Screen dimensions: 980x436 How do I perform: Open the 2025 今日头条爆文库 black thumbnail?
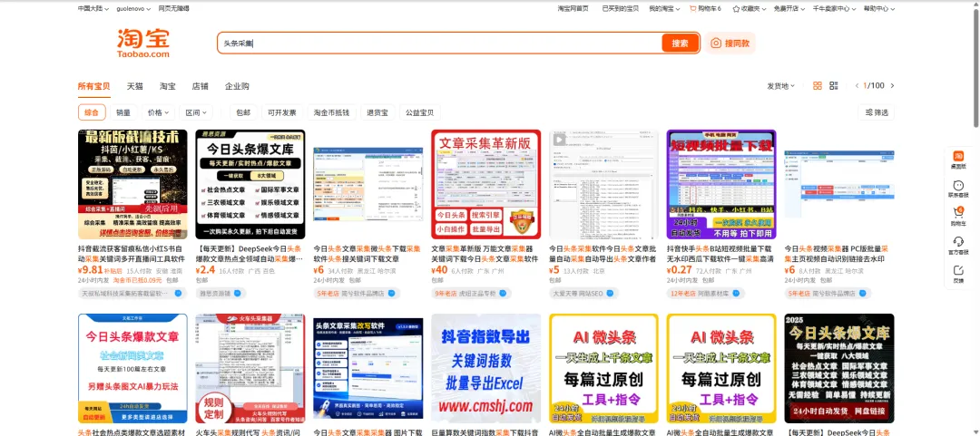click(839, 369)
